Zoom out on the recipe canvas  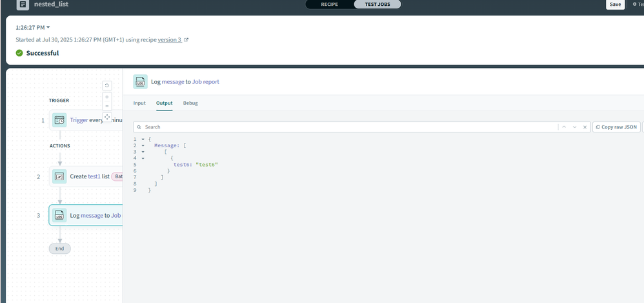106,107
